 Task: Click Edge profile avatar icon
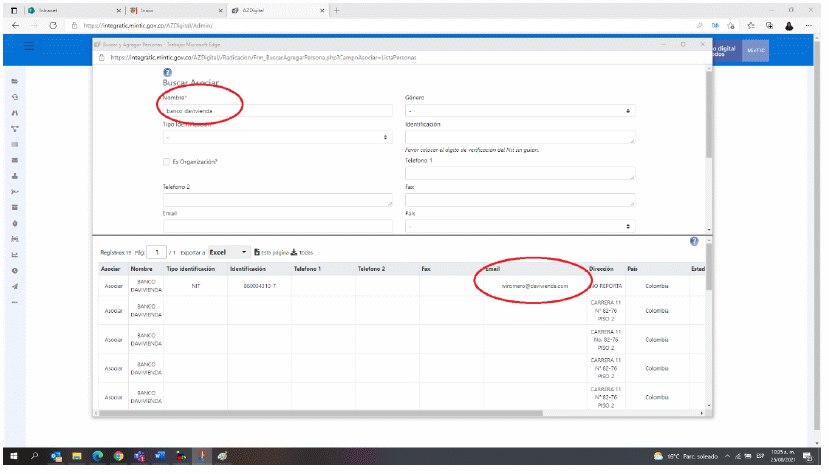pos(789,25)
